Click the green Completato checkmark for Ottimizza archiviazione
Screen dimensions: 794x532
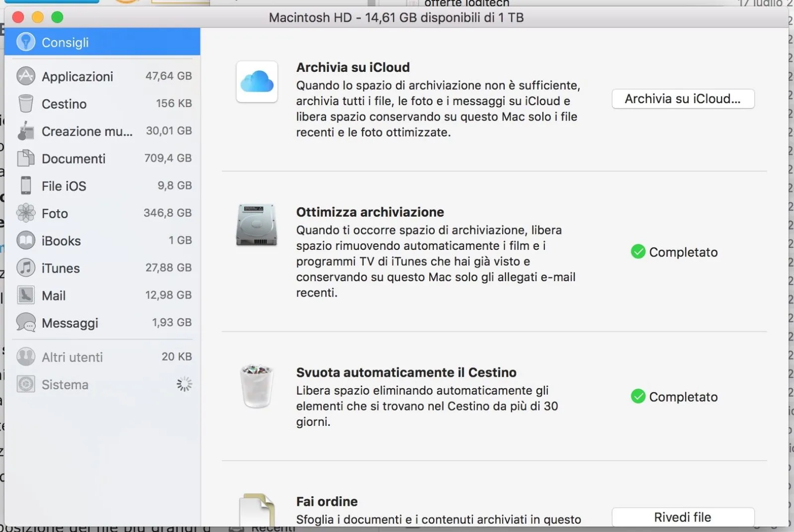638,252
